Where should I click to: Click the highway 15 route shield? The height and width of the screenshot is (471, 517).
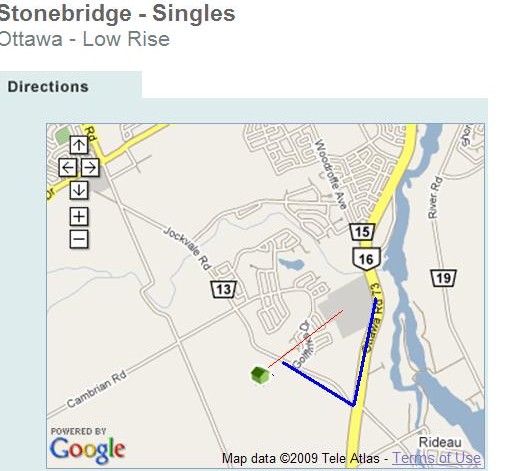(362, 232)
